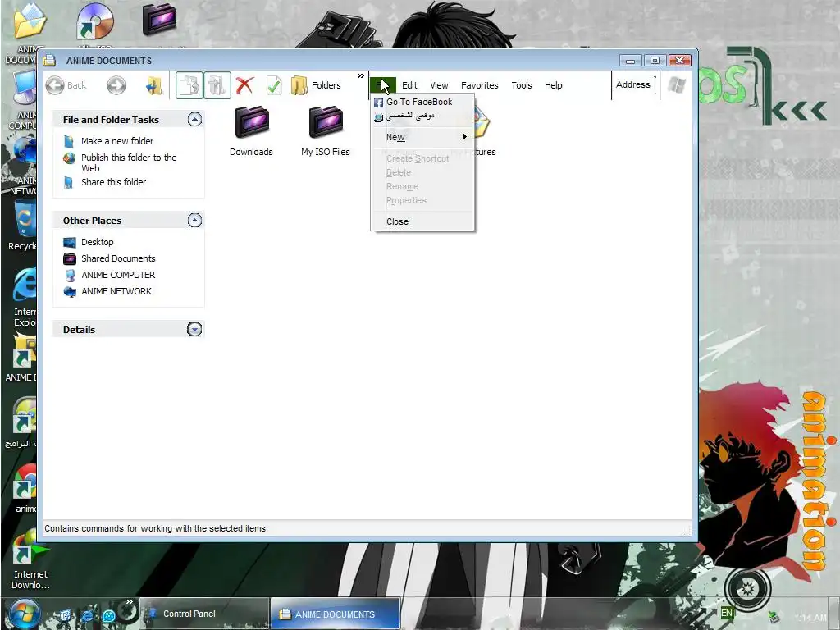Select the Arabic personal site menu entry

(x=422, y=116)
